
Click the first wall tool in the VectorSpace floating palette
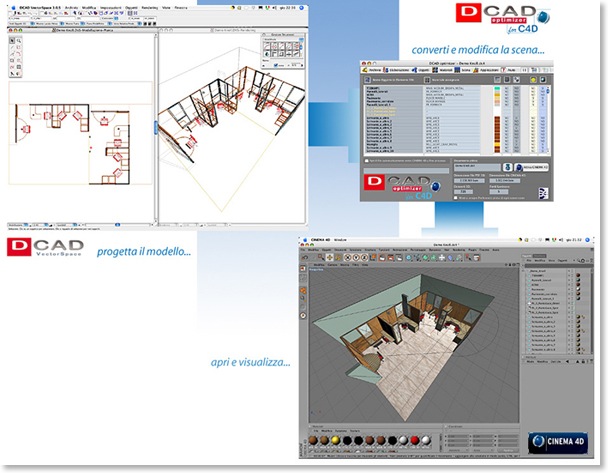click(x=267, y=46)
